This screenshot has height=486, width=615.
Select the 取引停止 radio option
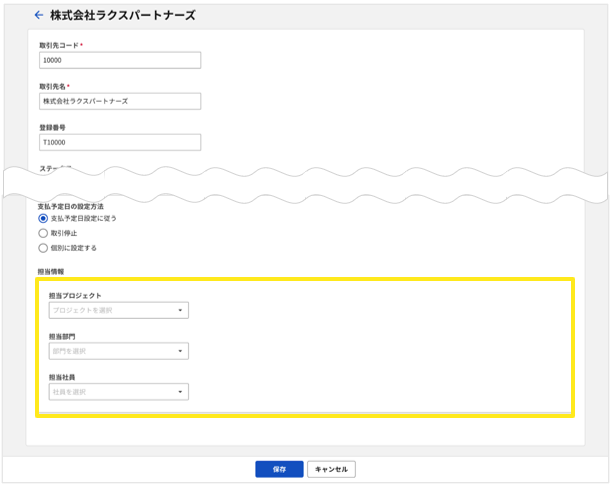[42, 232]
